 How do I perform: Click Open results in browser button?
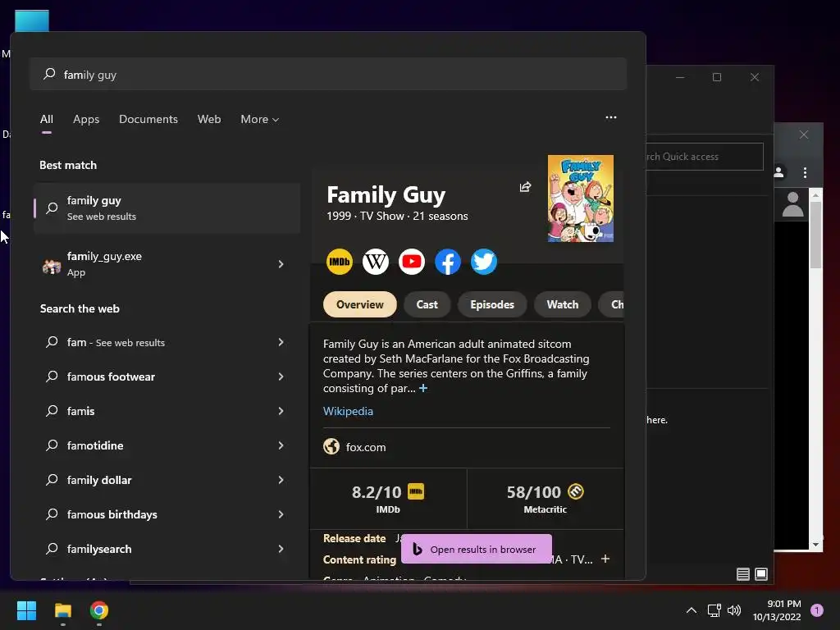(x=477, y=549)
